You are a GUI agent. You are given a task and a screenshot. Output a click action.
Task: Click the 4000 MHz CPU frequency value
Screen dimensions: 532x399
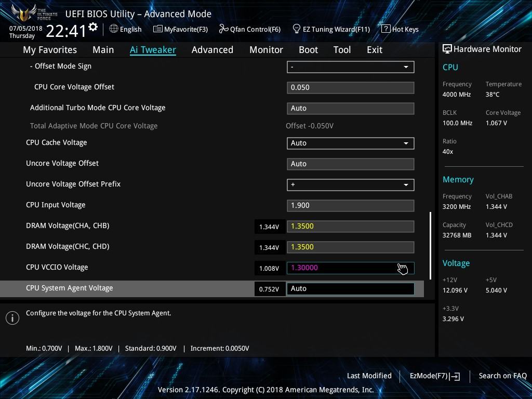[x=456, y=95]
